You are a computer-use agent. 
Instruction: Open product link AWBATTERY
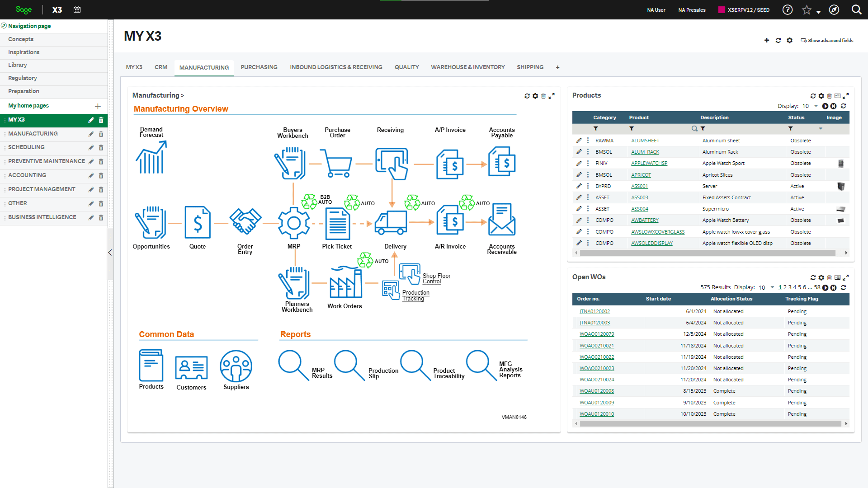[645, 221]
